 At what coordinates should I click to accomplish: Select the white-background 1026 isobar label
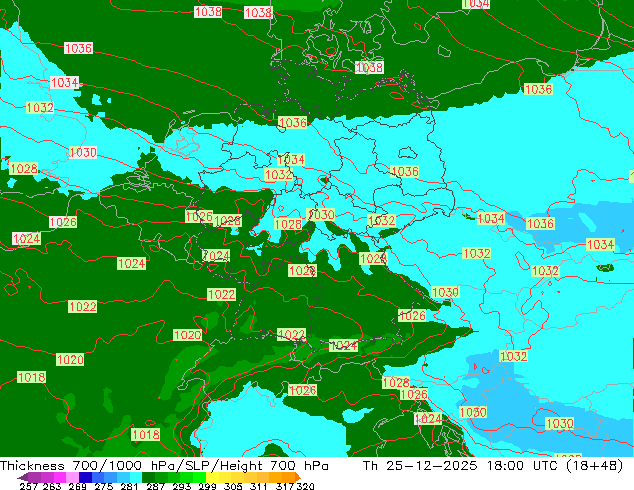63,222
